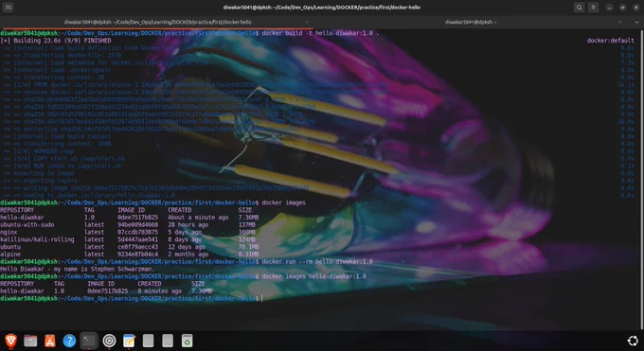Click the '2 months ago' created value
This screenshot has height=351, width=644.
188,254
